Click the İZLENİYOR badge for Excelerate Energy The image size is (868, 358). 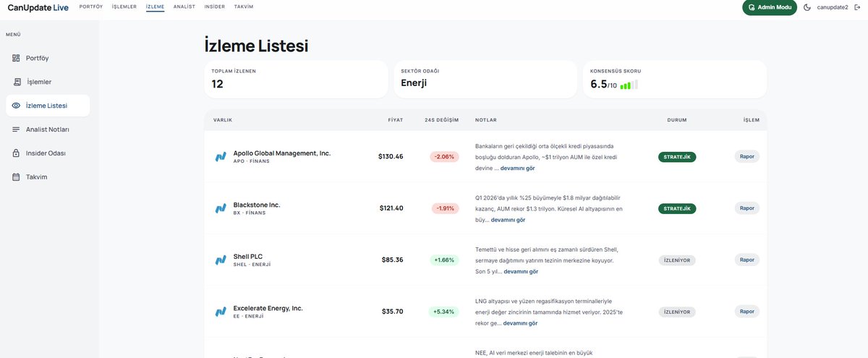pyautogui.click(x=677, y=312)
